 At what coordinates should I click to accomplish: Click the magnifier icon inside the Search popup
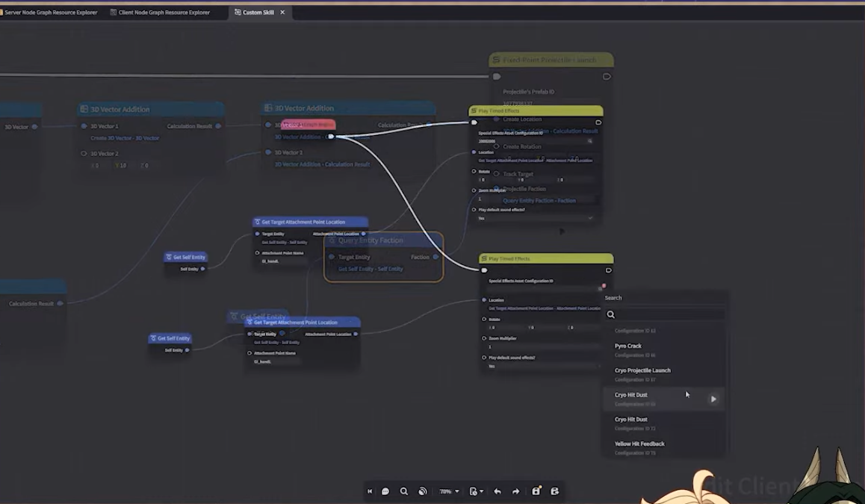(611, 314)
